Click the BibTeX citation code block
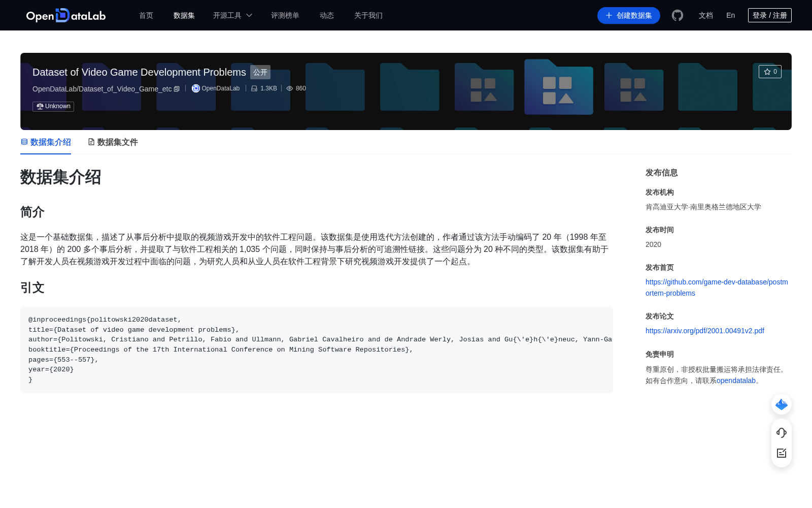812x508 pixels. [317, 350]
